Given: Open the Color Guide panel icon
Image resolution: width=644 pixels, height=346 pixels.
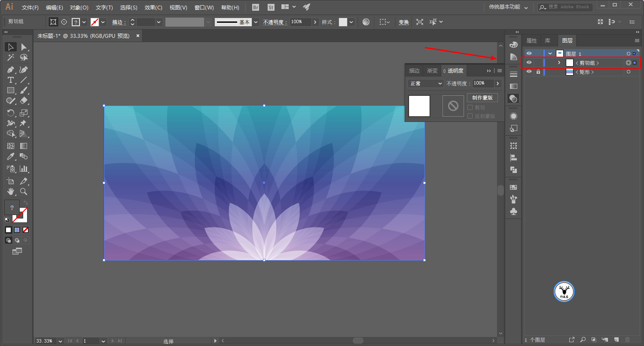Looking at the screenshot, I should pyautogui.click(x=513, y=57).
